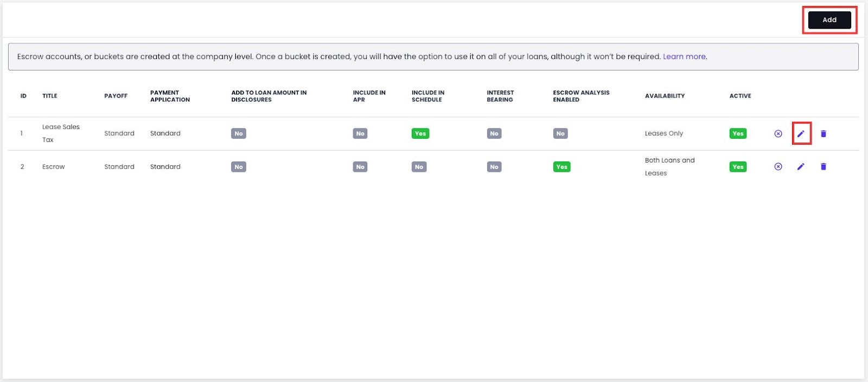
Task: Click the Leases Only availability cell
Action: [x=663, y=133]
